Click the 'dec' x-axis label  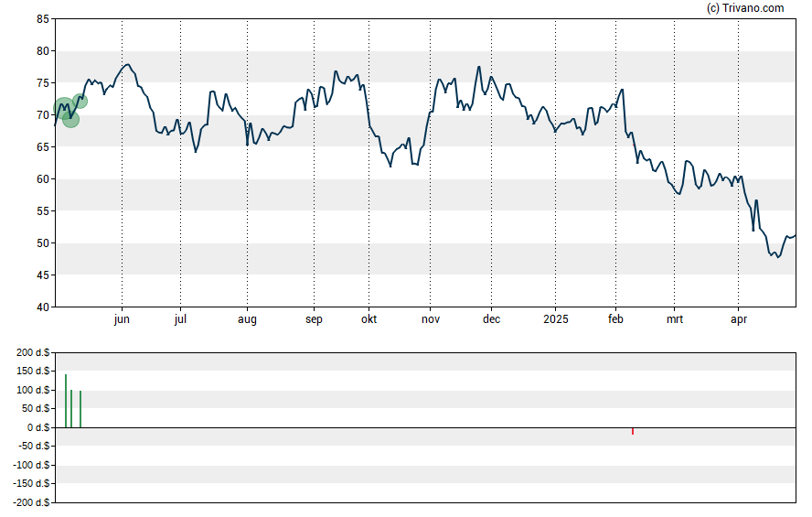click(491, 319)
